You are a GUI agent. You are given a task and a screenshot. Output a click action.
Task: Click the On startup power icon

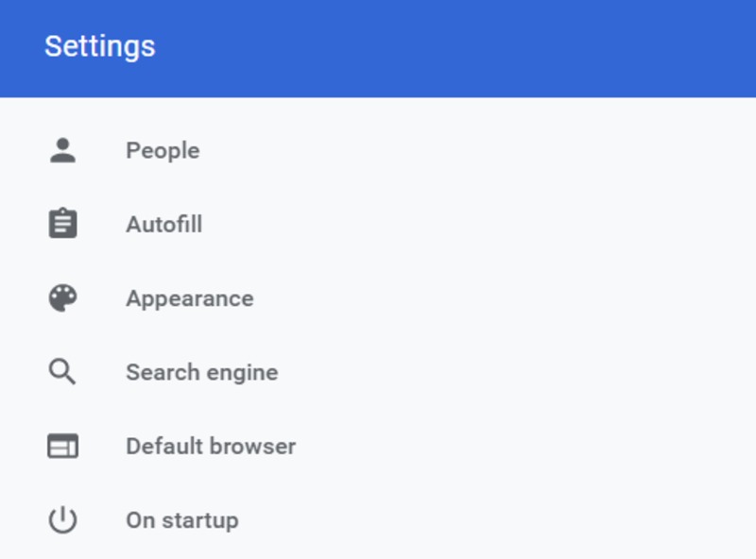(x=62, y=519)
